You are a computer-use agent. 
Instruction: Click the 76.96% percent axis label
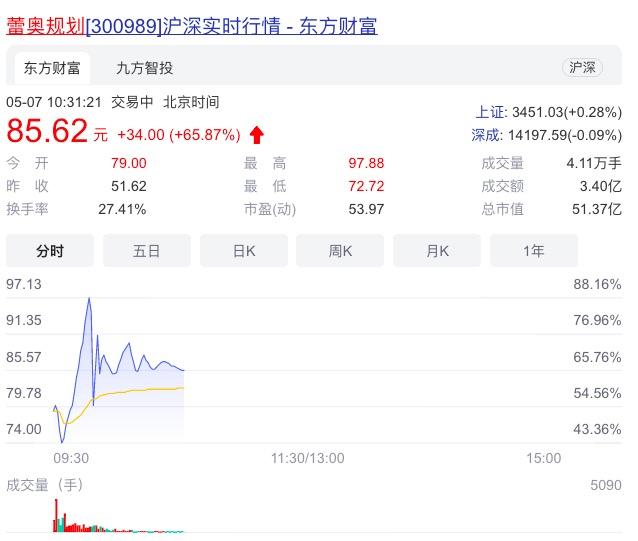(x=597, y=320)
